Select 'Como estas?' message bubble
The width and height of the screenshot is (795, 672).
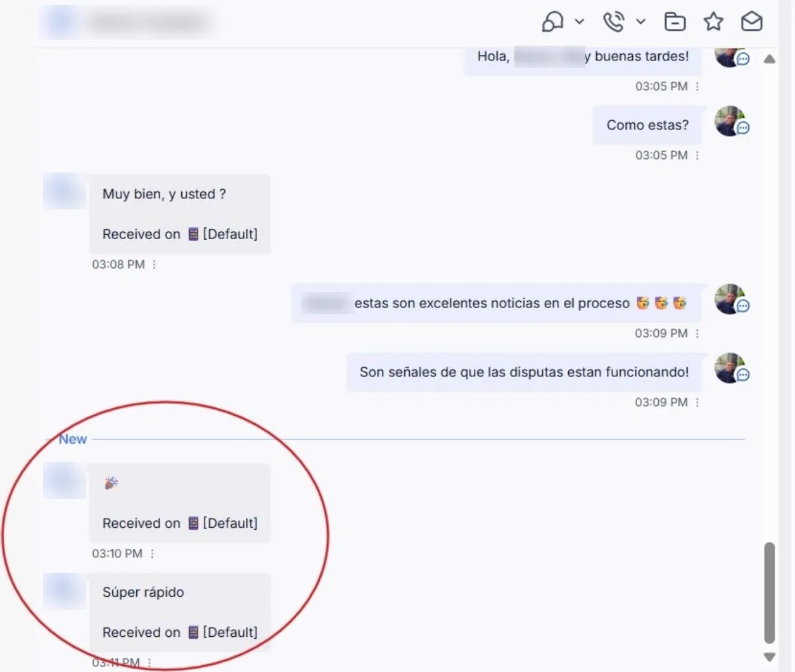(647, 125)
